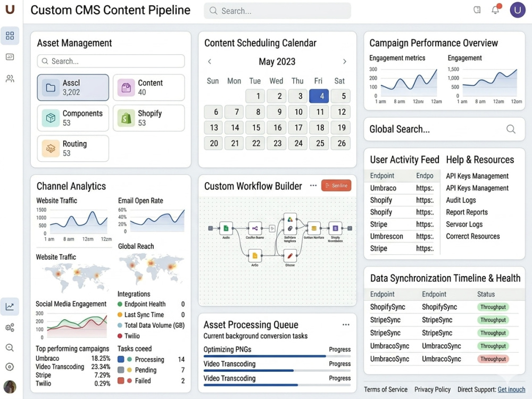
Task: Select May 26 in the calendar
Action: (341, 143)
